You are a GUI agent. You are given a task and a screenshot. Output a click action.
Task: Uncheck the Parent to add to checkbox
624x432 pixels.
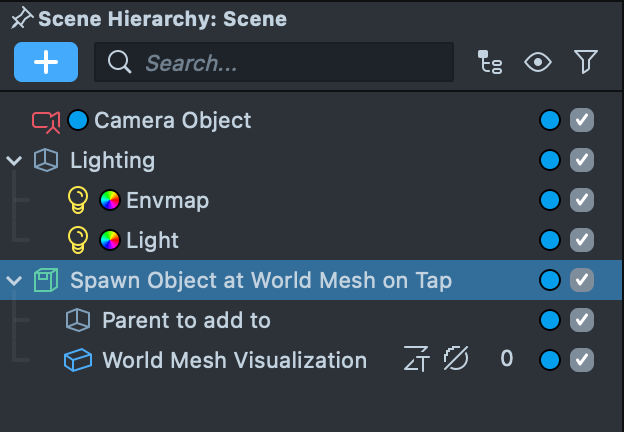click(582, 320)
